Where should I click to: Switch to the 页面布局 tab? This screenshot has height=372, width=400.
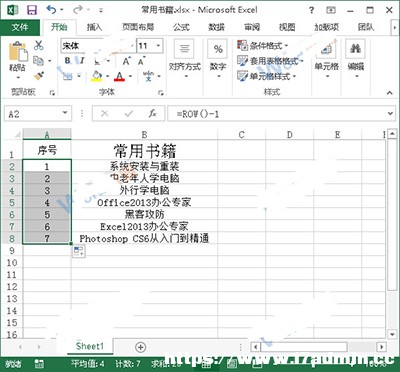click(138, 27)
